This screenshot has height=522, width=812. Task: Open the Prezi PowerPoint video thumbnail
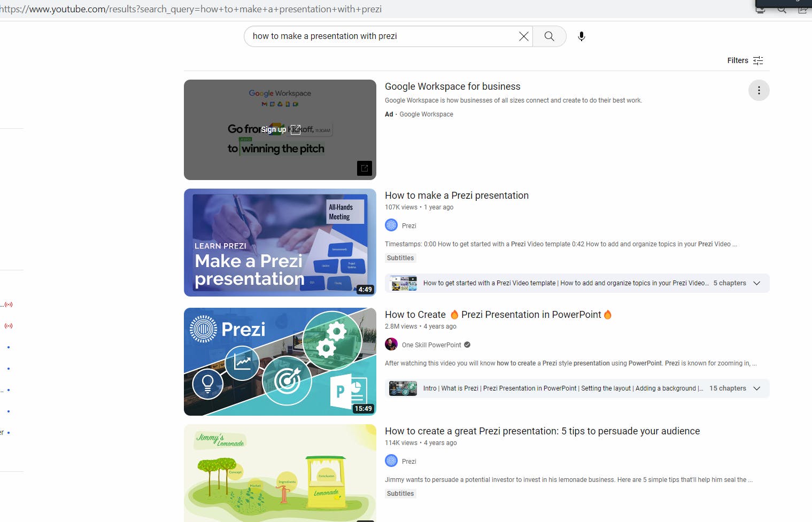click(280, 362)
